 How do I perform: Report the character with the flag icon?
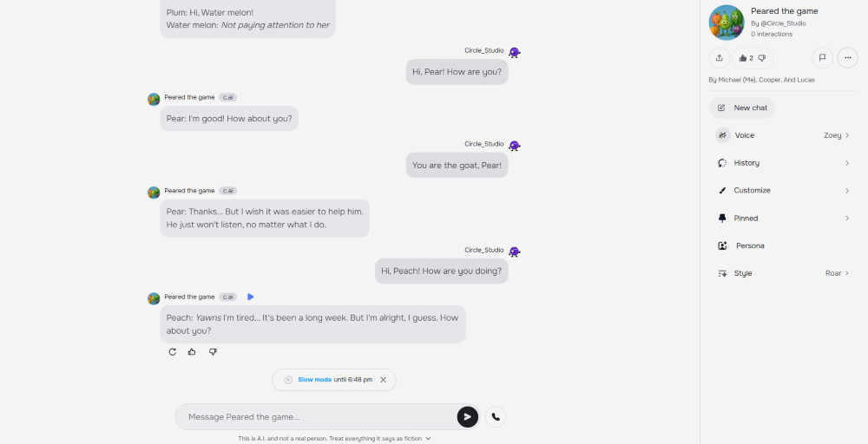pos(821,58)
